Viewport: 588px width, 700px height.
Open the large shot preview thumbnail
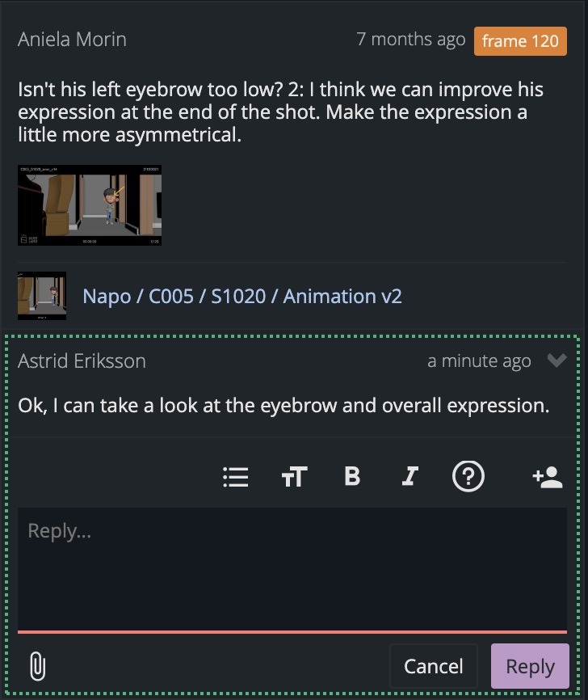pyautogui.click(x=90, y=205)
